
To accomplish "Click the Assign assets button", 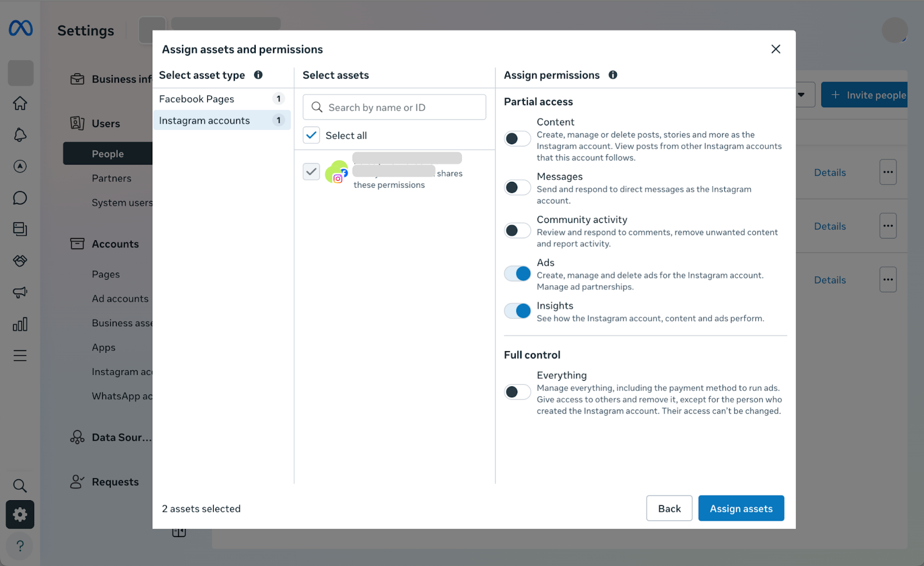I will pyautogui.click(x=741, y=508).
